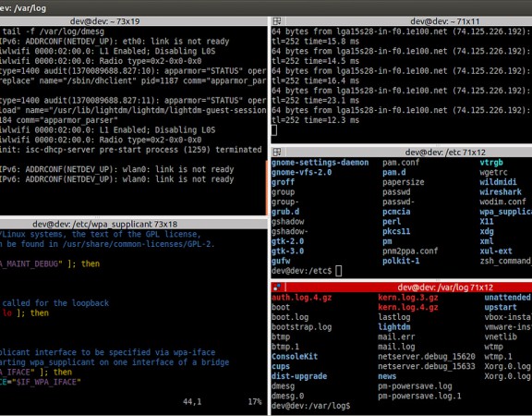Viewport: 532px width, 416px height.
Task: Click the 'name="/sbin/dhclient"' log line
Action: [133, 80]
